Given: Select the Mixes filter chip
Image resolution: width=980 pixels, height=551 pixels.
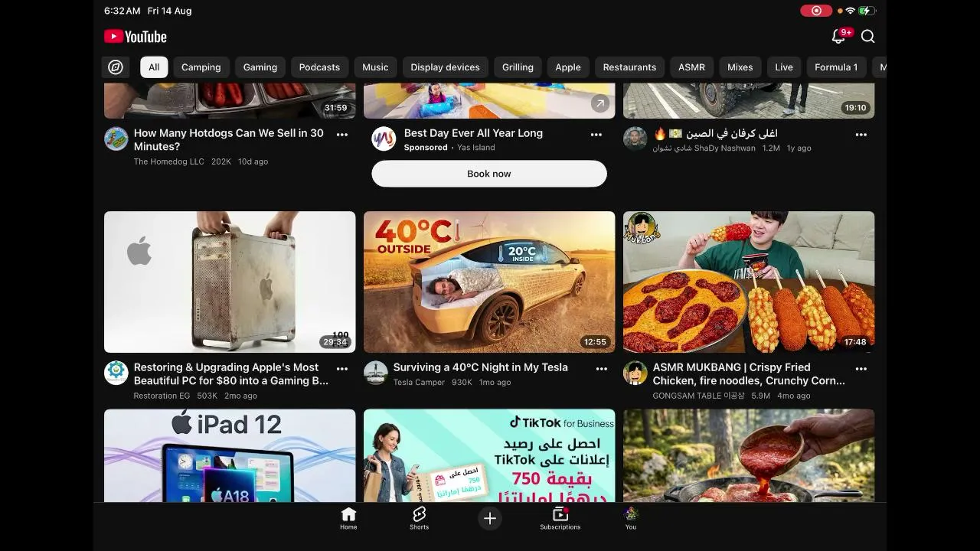Looking at the screenshot, I should coord(740,67).
